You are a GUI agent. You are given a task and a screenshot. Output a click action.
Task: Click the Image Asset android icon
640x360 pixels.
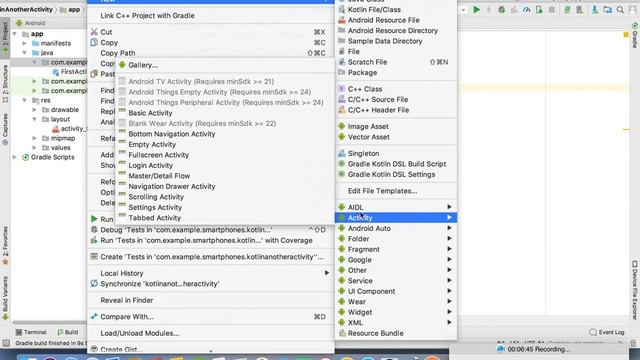click(x=342, y=126)
